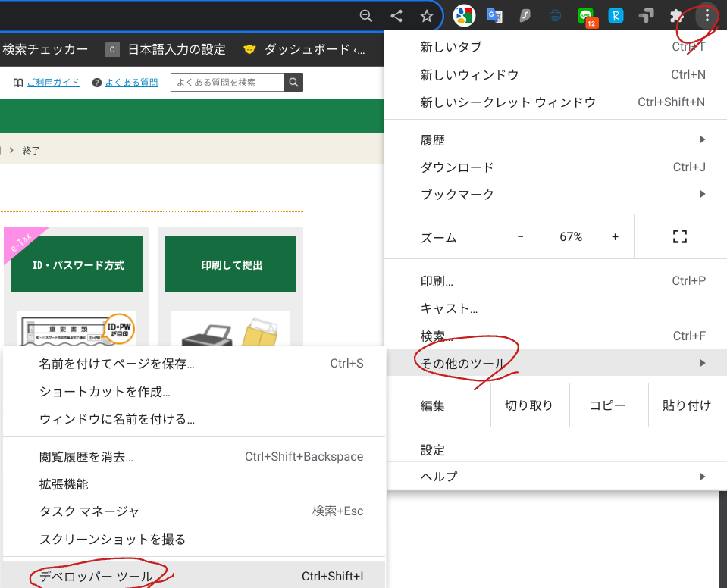This screenshot has width=727, height=588.
Task: Expand the 履歴 submenu
Action: coord(556,140)
